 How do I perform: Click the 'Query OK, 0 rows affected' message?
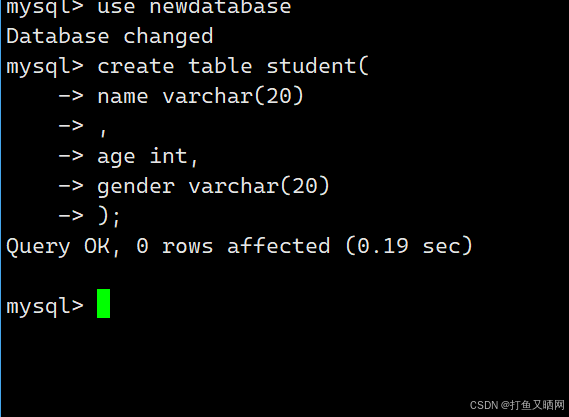pos(168,246)
